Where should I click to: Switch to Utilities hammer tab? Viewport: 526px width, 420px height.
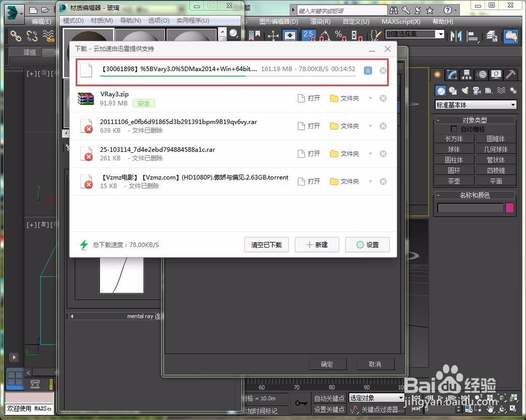pyautogui.click(x=511, y=75)
